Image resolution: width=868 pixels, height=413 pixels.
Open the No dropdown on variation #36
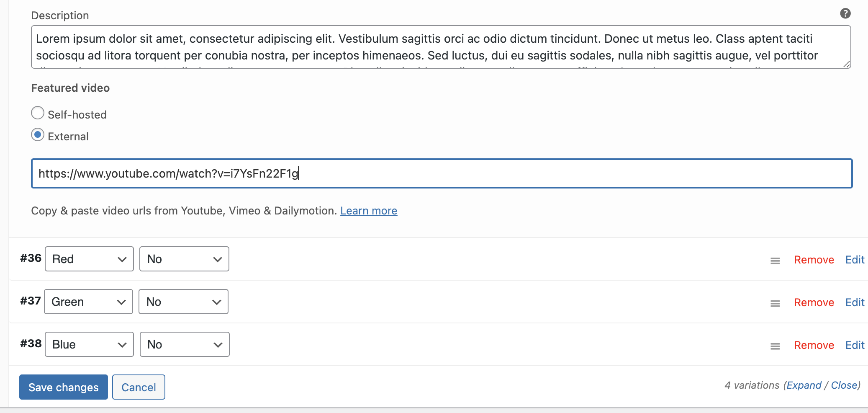(x=184, y=259)
